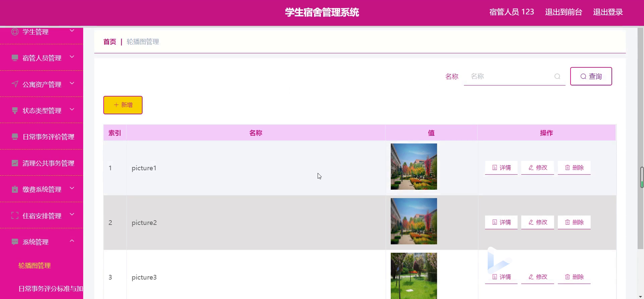
Task: Click the 新增 add button
Action: point(123,105)
